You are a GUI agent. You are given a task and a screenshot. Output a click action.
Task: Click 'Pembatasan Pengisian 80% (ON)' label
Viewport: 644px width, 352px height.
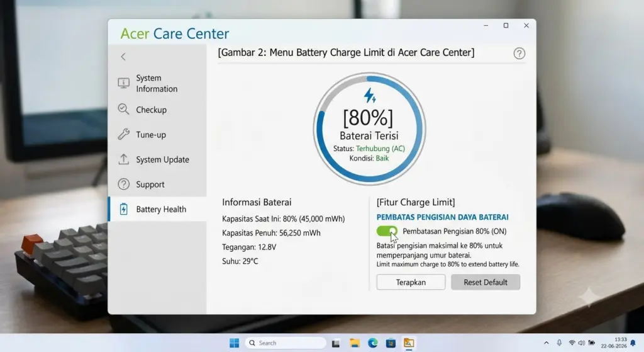[454, 231]
